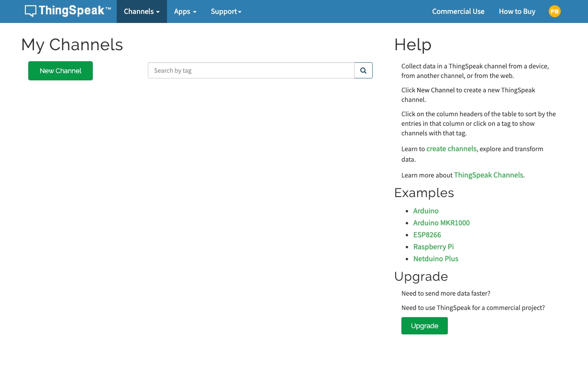
Task: Follow the create channels link
Action: point(451,149)
